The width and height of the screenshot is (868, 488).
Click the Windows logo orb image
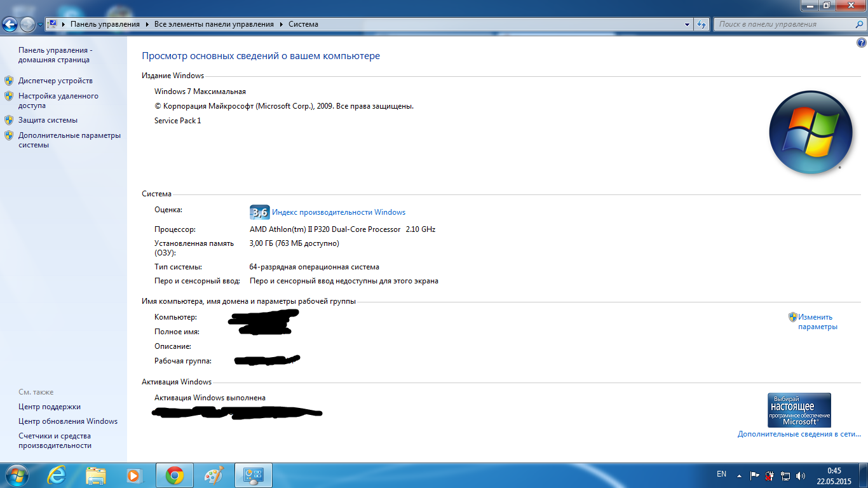810,132
